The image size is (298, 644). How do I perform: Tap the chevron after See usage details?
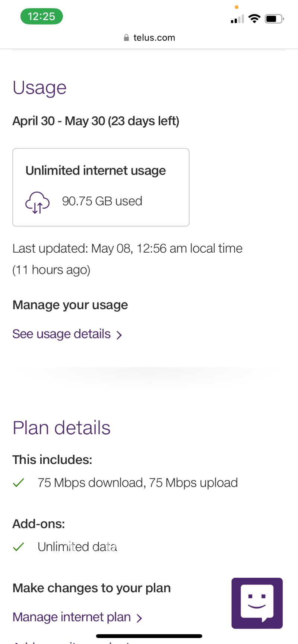click(119, 335)
